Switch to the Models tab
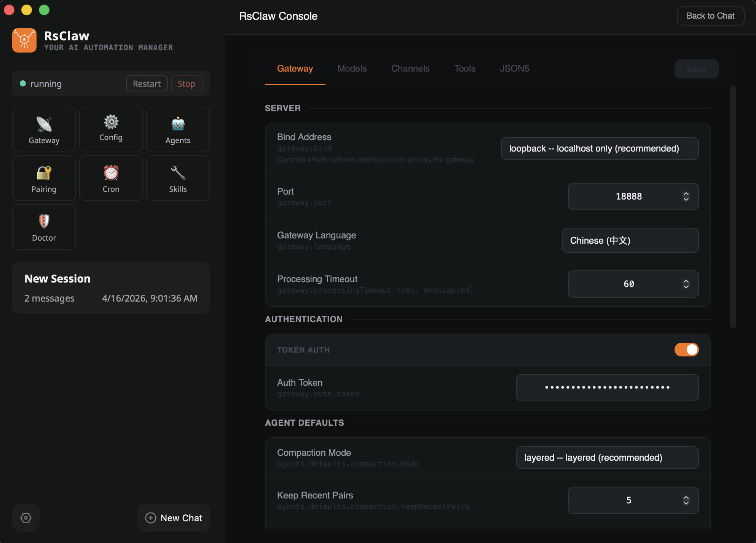The height and width of the screenshot is (543, 756). pyautogui.click(x=352, y=69)
